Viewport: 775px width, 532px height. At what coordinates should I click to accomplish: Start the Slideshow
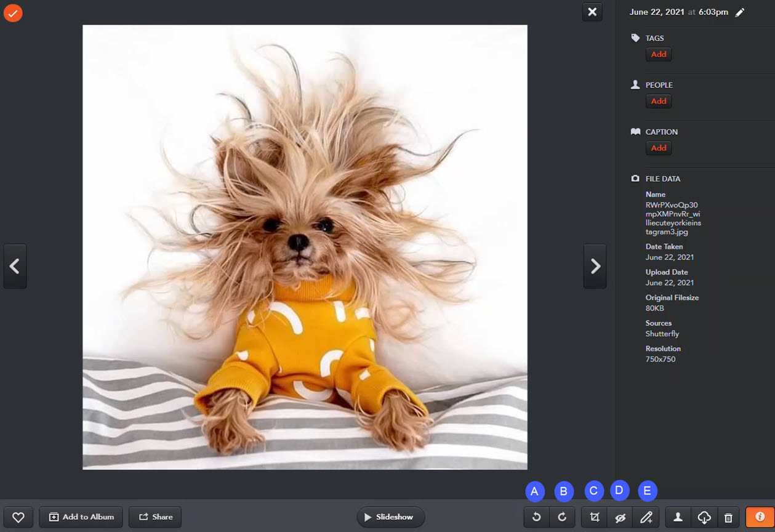coord(390,517)
